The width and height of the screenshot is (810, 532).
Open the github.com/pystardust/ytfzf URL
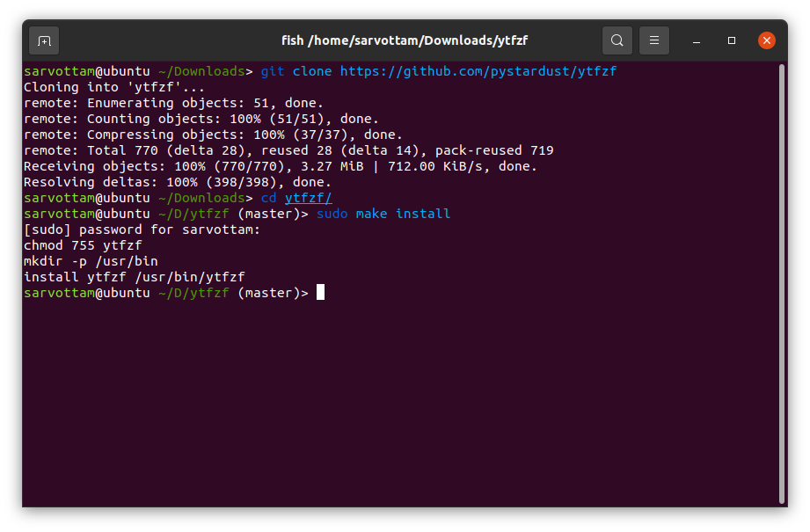tap(478, 71)
